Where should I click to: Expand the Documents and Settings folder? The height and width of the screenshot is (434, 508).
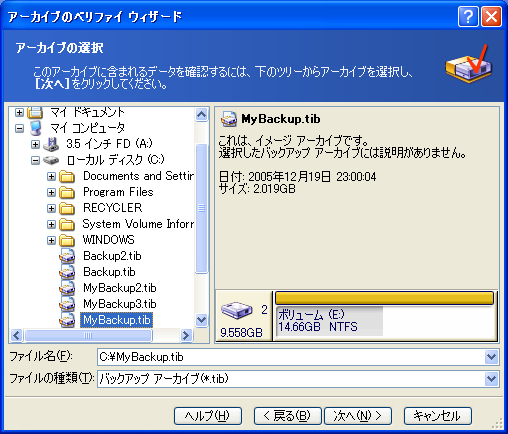click(51, 176)
